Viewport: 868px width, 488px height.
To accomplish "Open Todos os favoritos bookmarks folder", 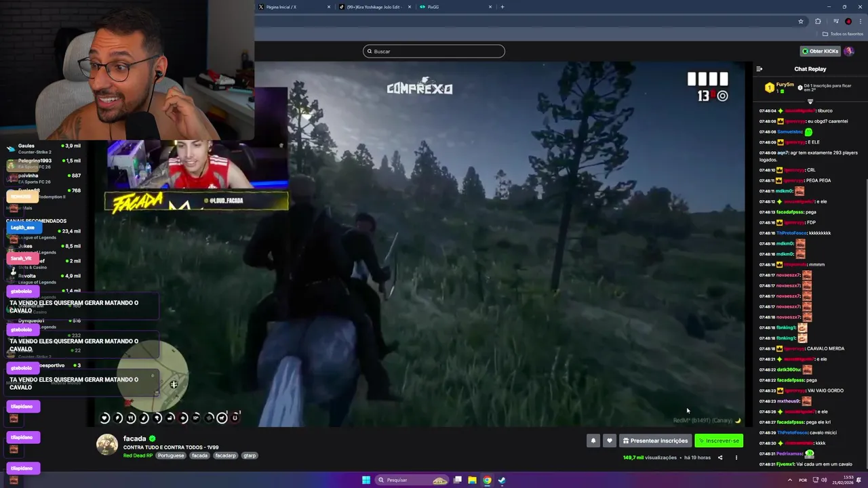I will pyautogui.click(x=843, y=34).
